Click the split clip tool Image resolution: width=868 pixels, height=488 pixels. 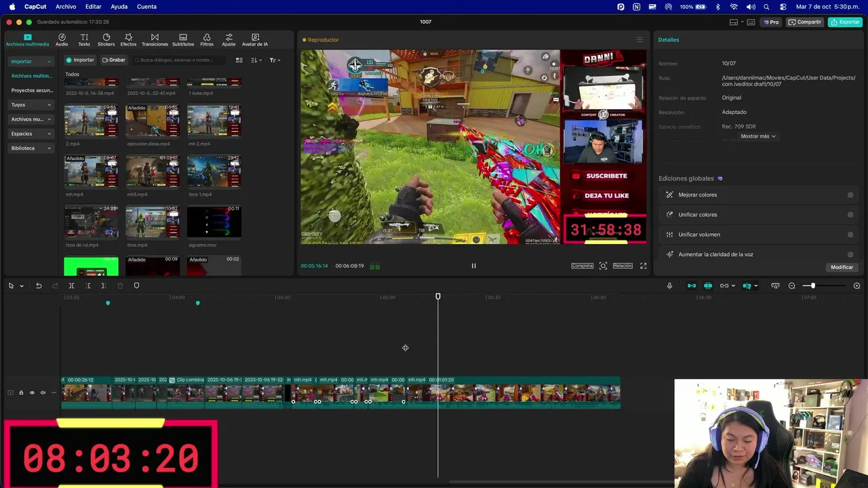click(x=71, y=285)
